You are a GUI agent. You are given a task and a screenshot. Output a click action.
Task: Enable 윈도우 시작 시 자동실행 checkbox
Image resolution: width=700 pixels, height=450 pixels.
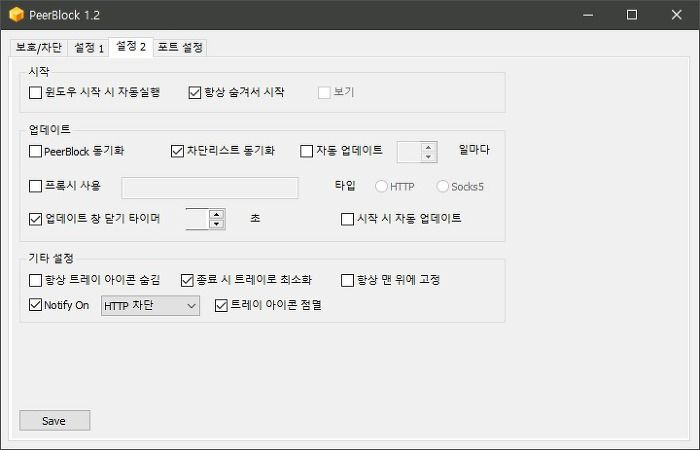(35, 92)
